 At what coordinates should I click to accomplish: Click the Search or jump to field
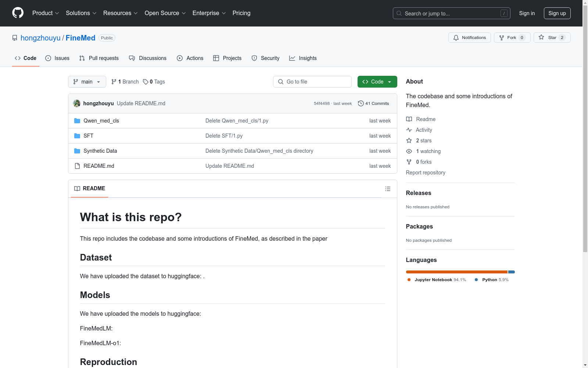point(452,13)
